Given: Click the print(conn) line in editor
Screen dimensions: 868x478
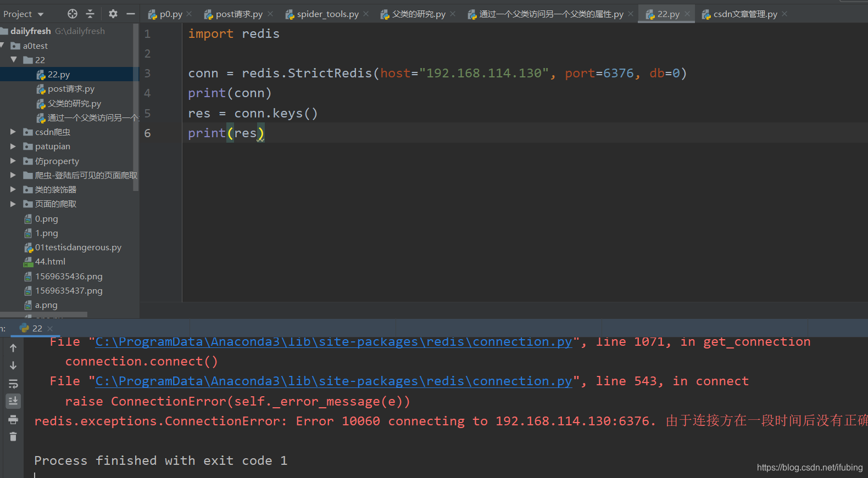Looking at the screenshot, I should pyautogui.click(x=230, y=93).
